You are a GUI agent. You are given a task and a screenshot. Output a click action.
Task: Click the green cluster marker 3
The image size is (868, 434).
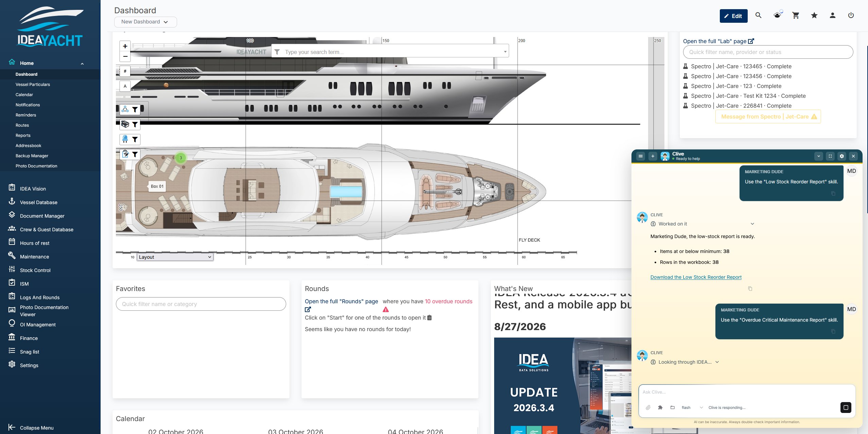181,158
